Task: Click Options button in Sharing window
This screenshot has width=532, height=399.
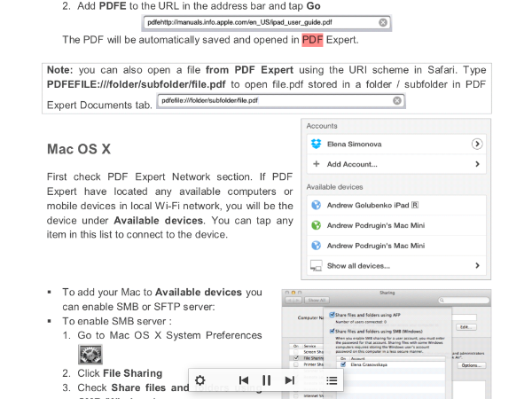Action: (x=472, y=365)
